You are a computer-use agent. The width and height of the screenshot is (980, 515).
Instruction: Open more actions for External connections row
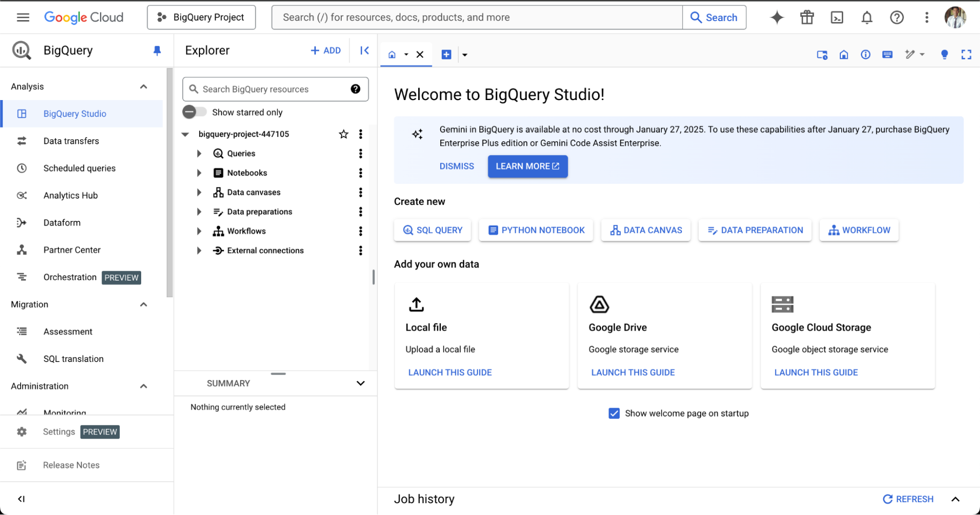361,251
